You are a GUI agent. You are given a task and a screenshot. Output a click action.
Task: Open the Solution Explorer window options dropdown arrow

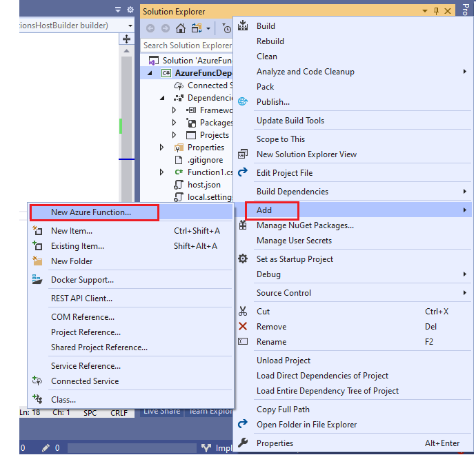[425, 11]
